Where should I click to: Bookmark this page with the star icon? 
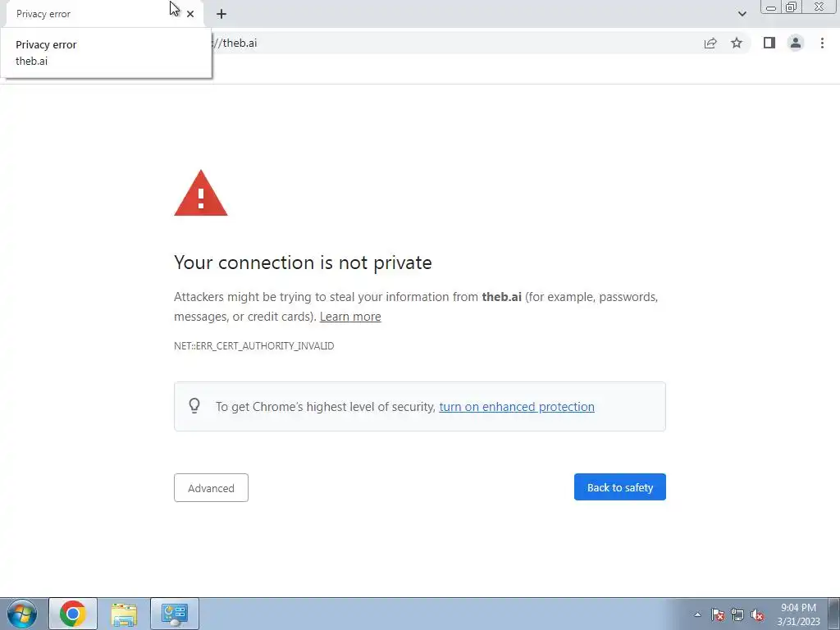737,43
